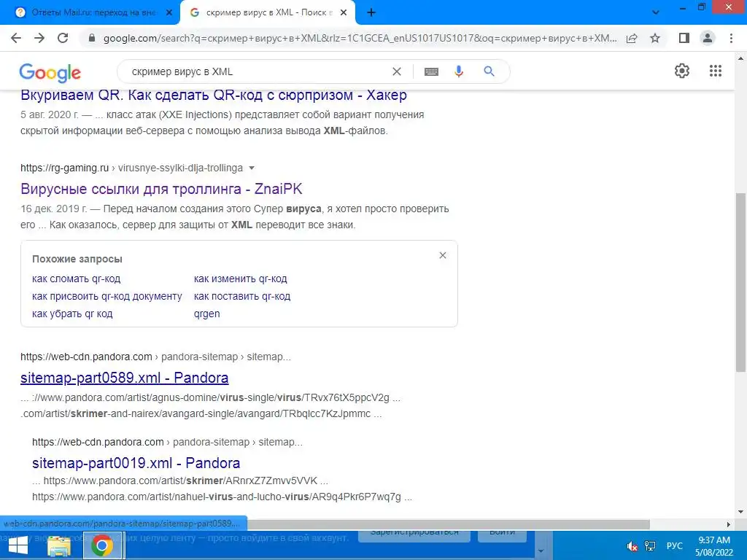Search как поставить qr-код

[x=242, y=296]
